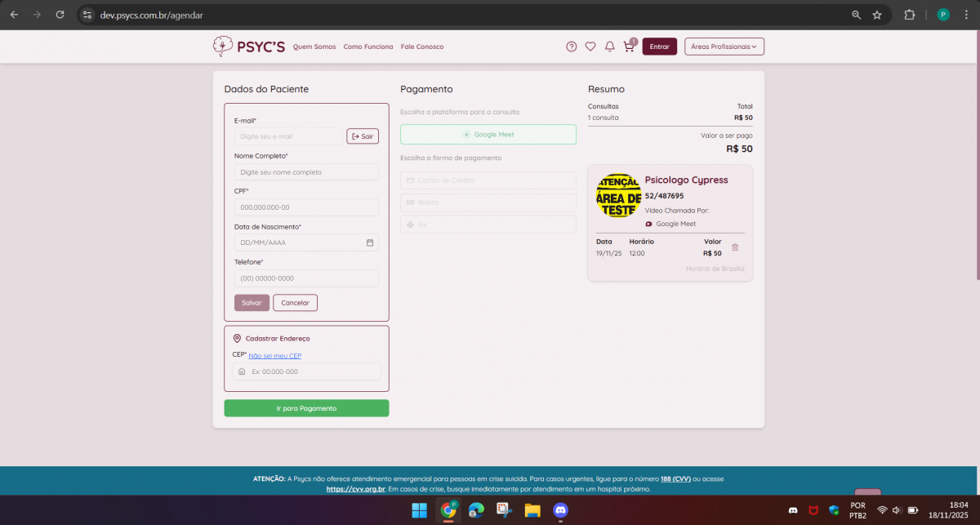Click the Sair button beside e-mail

[363, 136]
